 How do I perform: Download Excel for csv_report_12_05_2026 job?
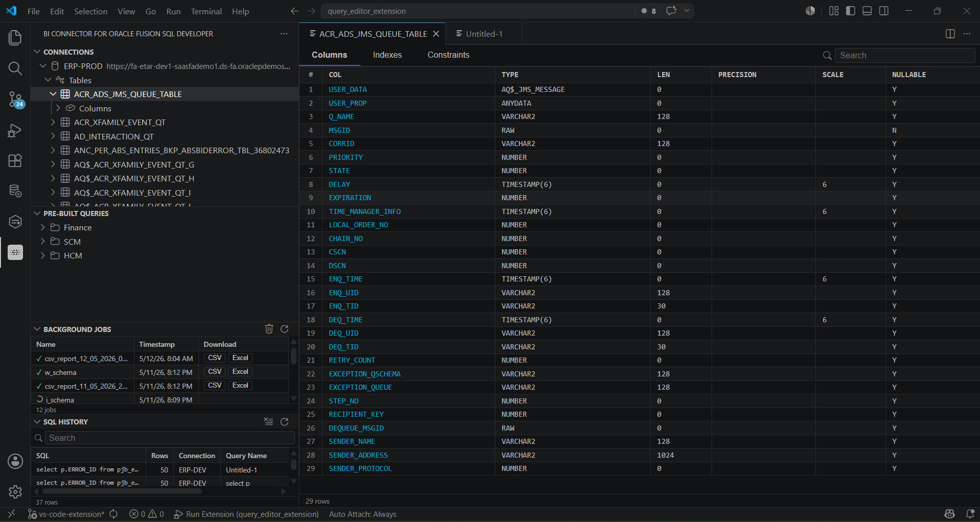click(240, 358)
